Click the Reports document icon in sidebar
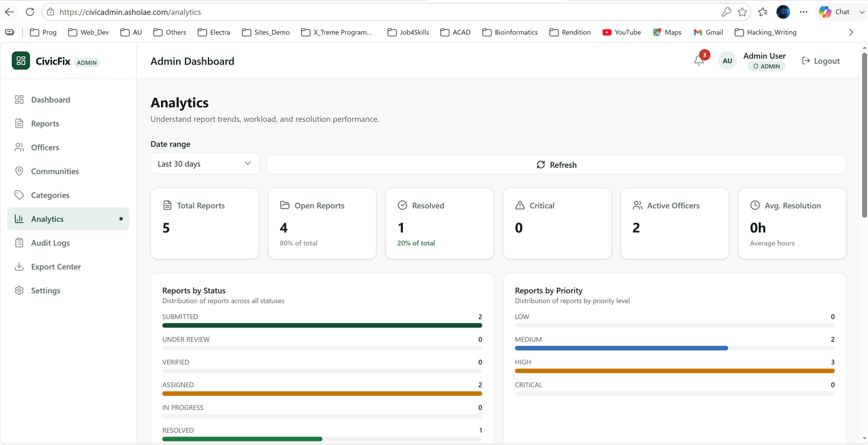868x445 pixels. [x=19, y=123]
